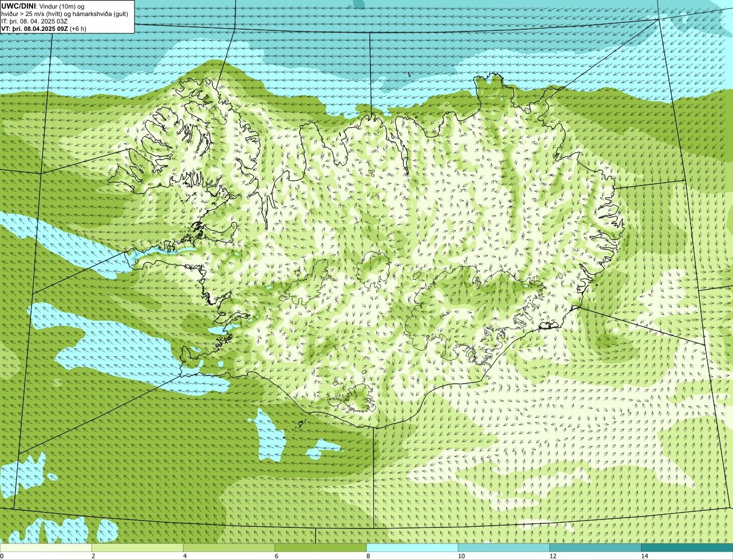
Task: Click the legend scale label "10"
Action: (x=461, y=556)
